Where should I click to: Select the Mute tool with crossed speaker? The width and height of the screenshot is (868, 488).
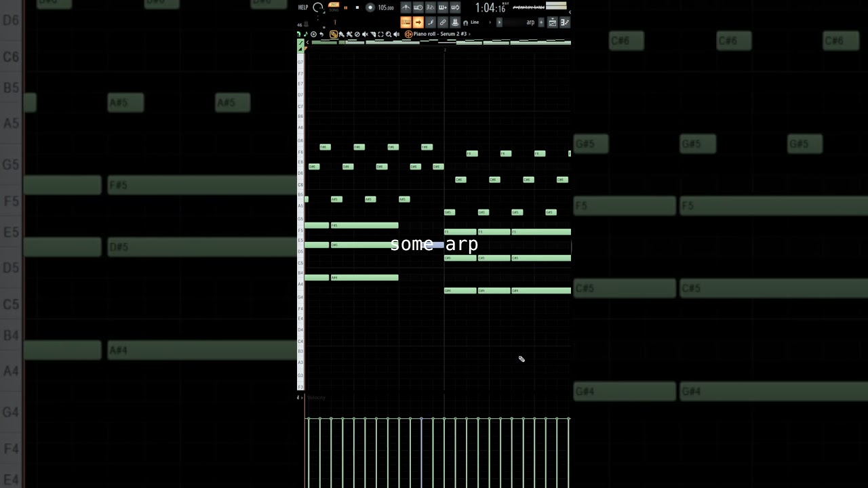[x=365, y=34]
